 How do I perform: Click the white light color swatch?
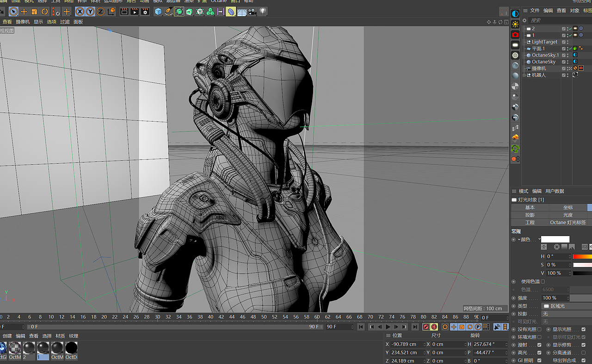[x=555, y=239]
